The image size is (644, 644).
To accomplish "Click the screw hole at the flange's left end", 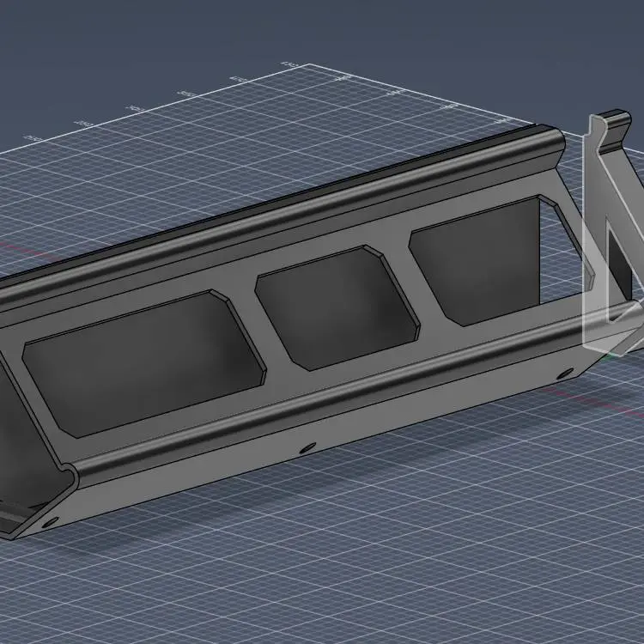I will tap(50, 523).
